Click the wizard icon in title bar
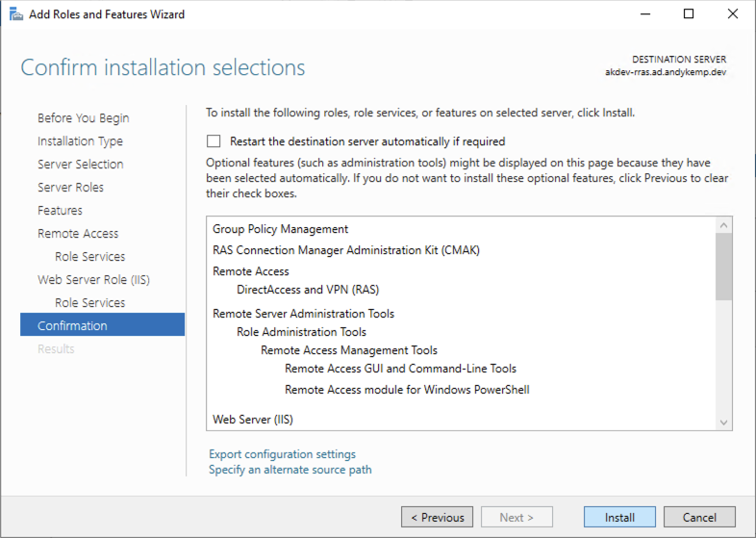Image resolution: width=756 pixels, height=538 pixels. tap(16, 14)
